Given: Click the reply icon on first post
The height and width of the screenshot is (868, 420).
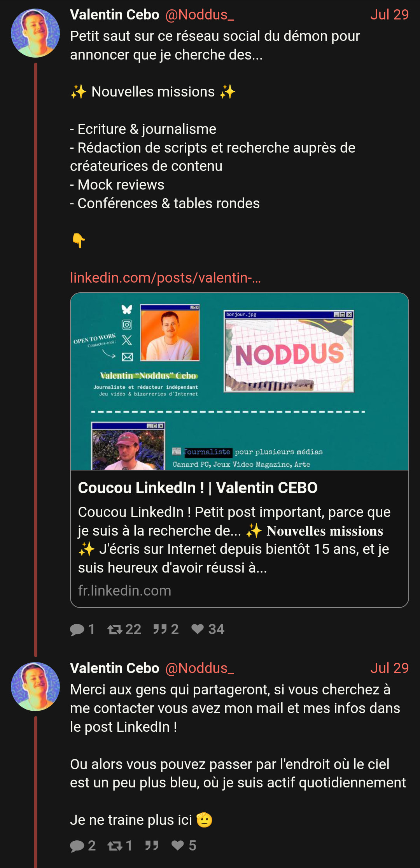Looking at the screenshot, I should (77, 629).
